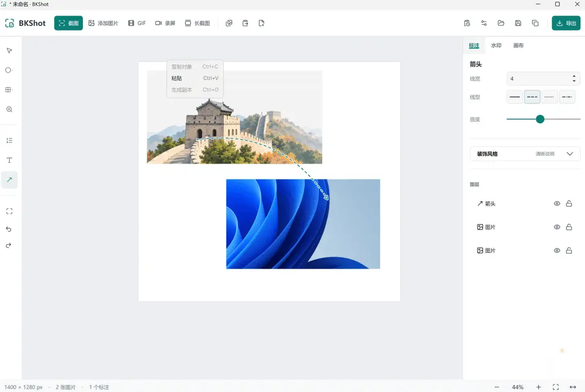This screenshot has width=585, height=392.
Task: Select the numbered list tool
Action: [9, 141]
